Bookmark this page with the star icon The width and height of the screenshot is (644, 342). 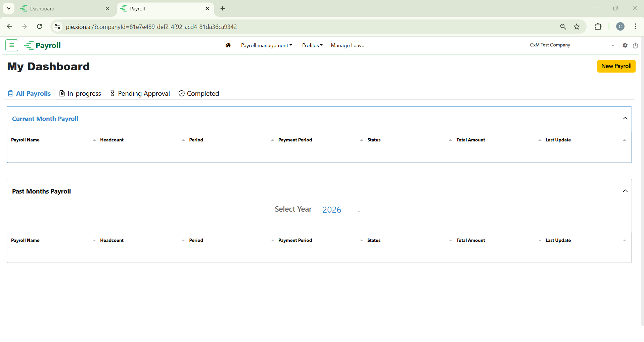(x=577, y=27)
